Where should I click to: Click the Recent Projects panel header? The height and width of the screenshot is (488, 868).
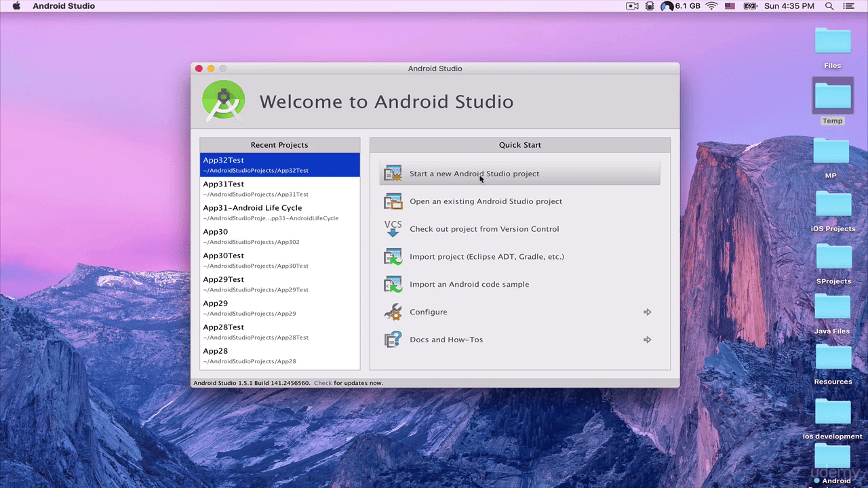tap(280, 145)
